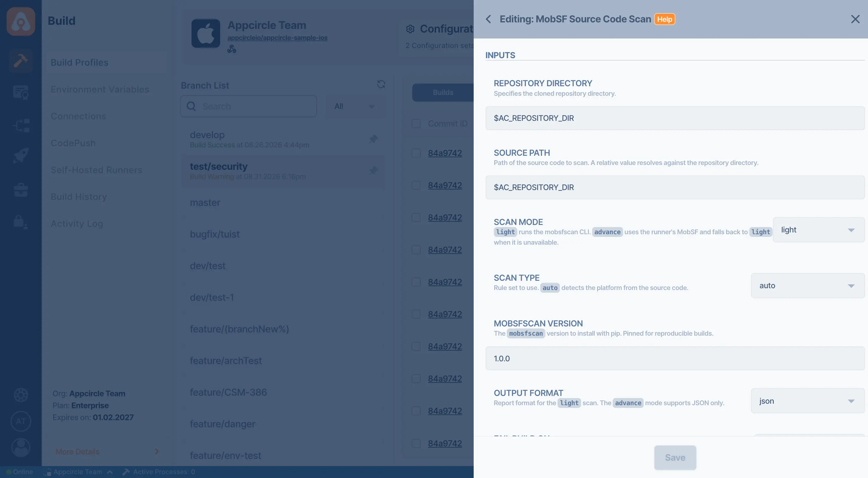Click the AT organization avatar

point(21,421)
